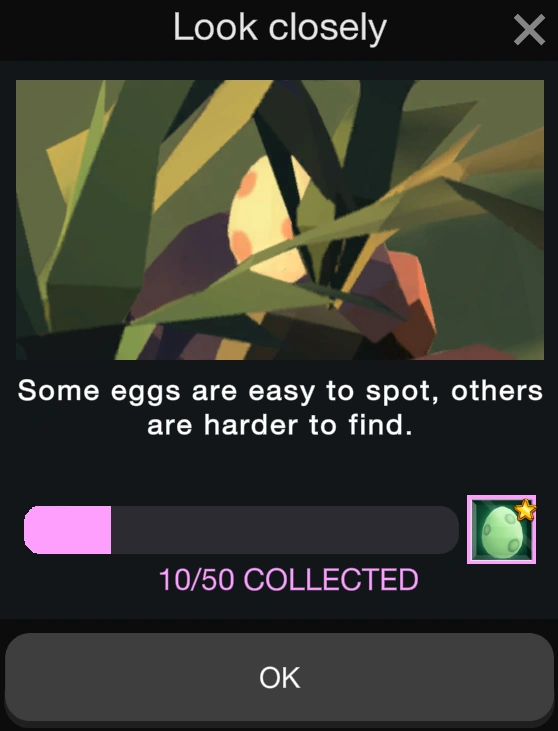This screenshot has width=558, height=731.
Task: Close the Look closely dialog
Action: tap(529, 29)
